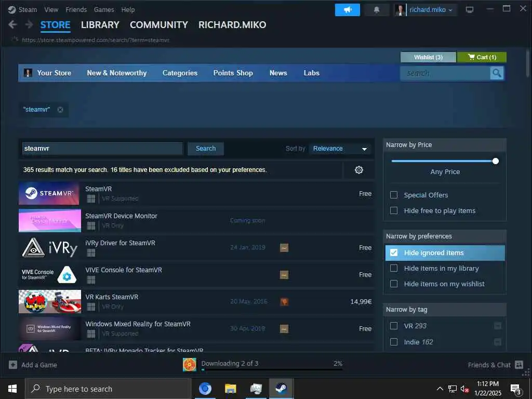Image resolution: width=532 pixels, height=399 pixels.
Task: Open the Action Center notification icon
Action: 516,389
